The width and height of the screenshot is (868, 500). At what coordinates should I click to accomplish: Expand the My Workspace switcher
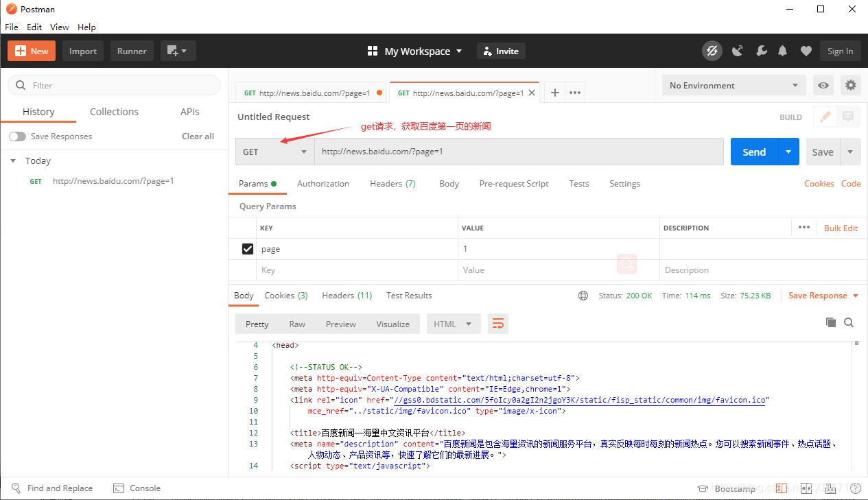coord(415,51)
